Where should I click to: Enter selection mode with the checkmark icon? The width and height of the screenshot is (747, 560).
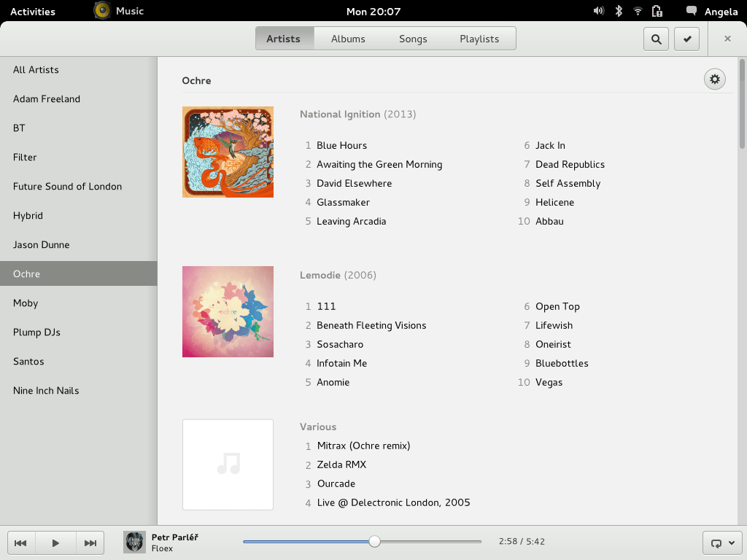pos(686,39)
